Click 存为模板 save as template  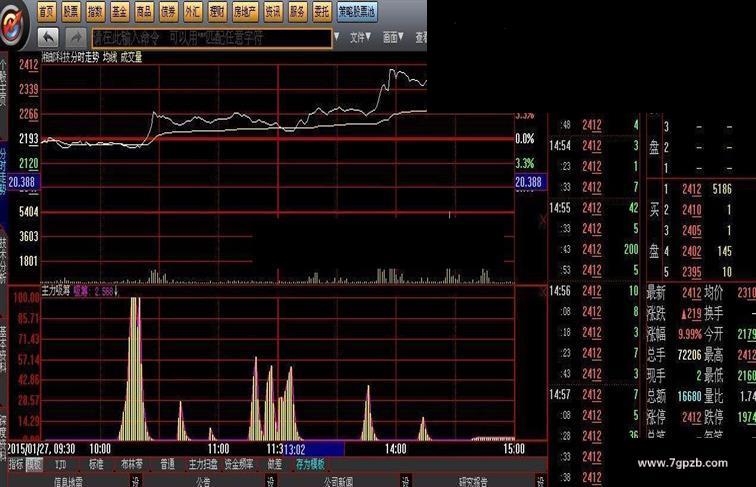310,464
